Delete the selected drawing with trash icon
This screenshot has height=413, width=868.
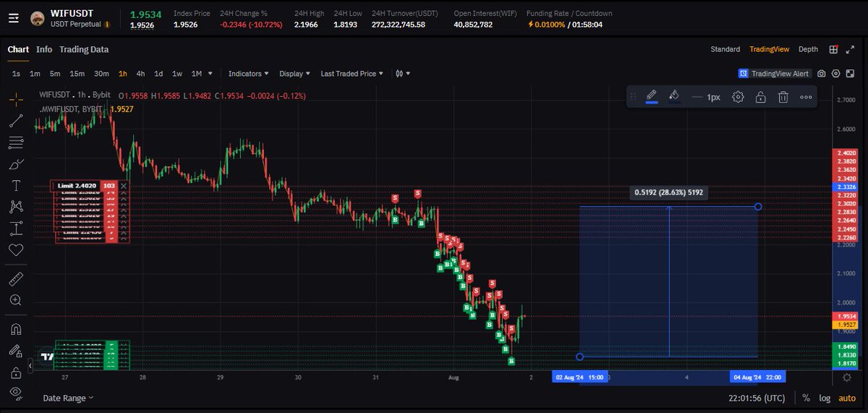(783, 97)
